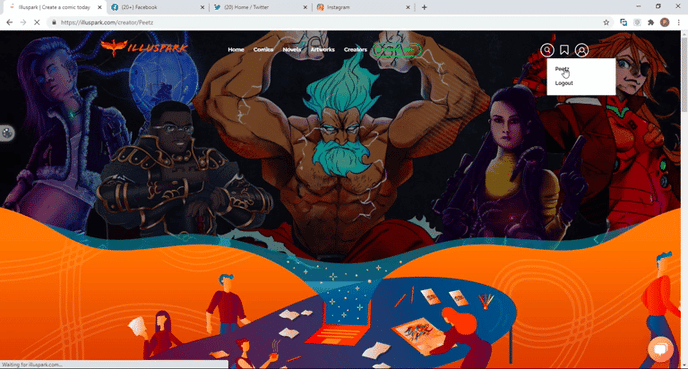Switch to the Facebook tab

click(x=157, y=7)
